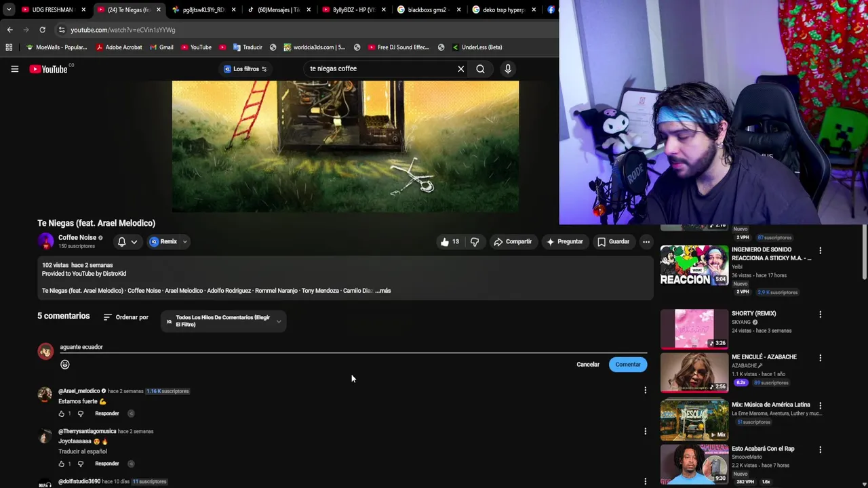This screenshot has height=488, width=868.
Task: Open 'SHORTY (REMIX)' video thumbnail
Action: click(x=694, y=329)
